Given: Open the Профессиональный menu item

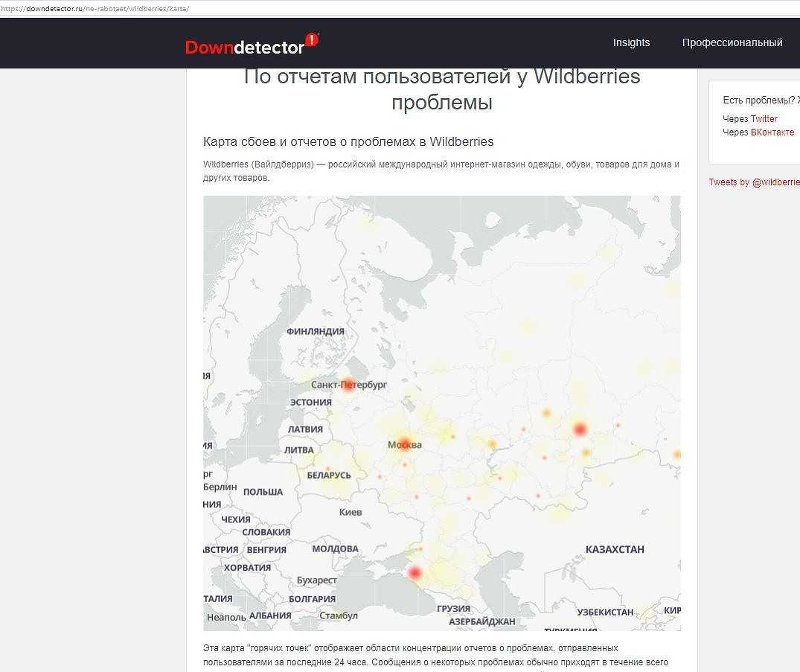Looking at the screenshot, I should point(732,42).
